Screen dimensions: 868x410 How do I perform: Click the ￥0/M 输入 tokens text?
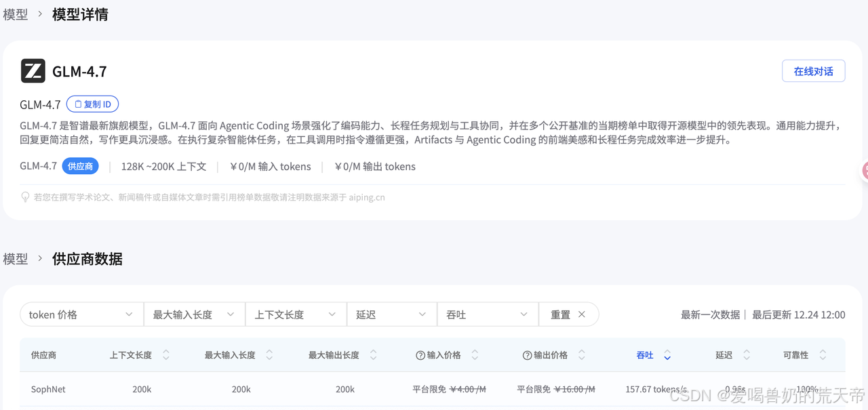pos(271,166)
